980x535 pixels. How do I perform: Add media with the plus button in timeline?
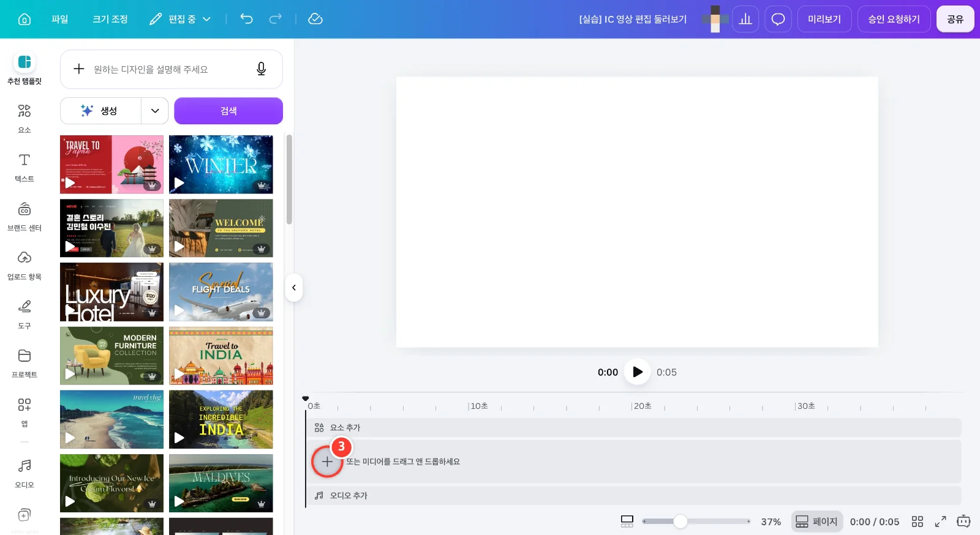click(327, 462)
